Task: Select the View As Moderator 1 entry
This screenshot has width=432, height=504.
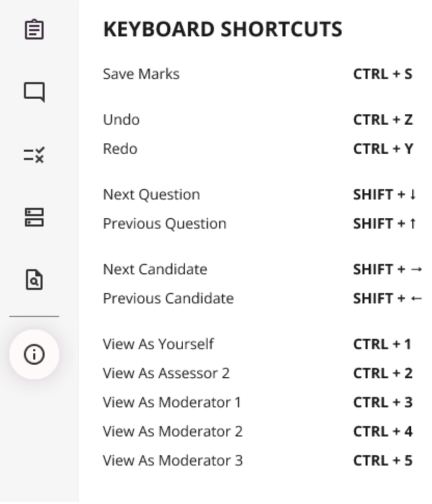Action: pyautogui.click(x=172, y=402)
